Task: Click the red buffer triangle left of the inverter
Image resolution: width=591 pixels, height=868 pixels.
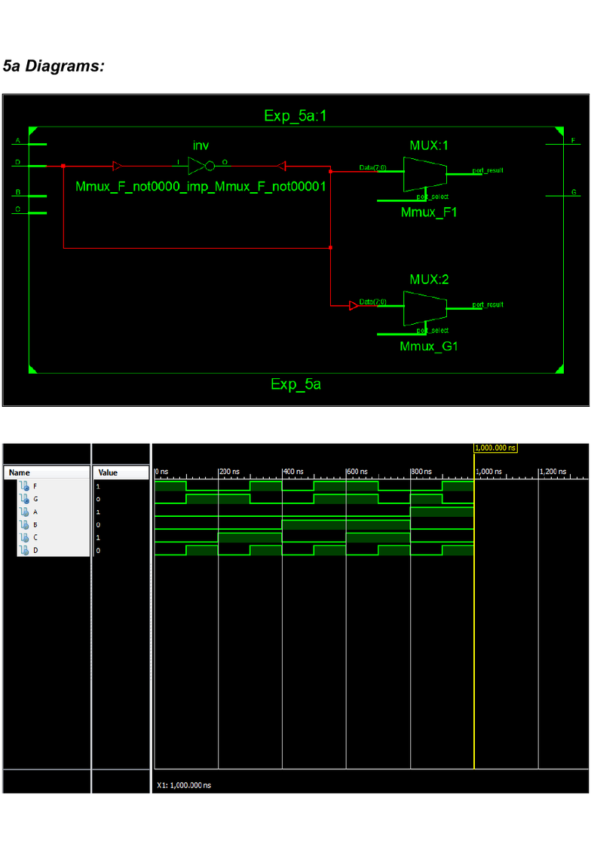Action: tap(118, 166)
